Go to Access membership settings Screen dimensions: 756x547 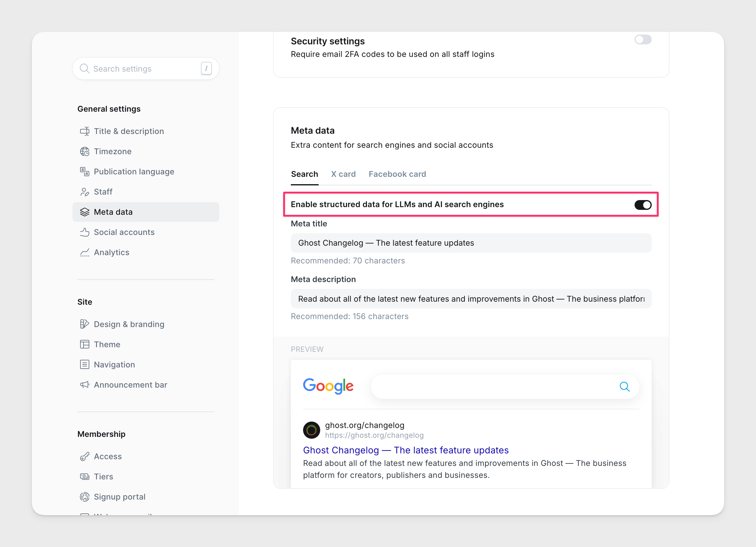(146, 456)
